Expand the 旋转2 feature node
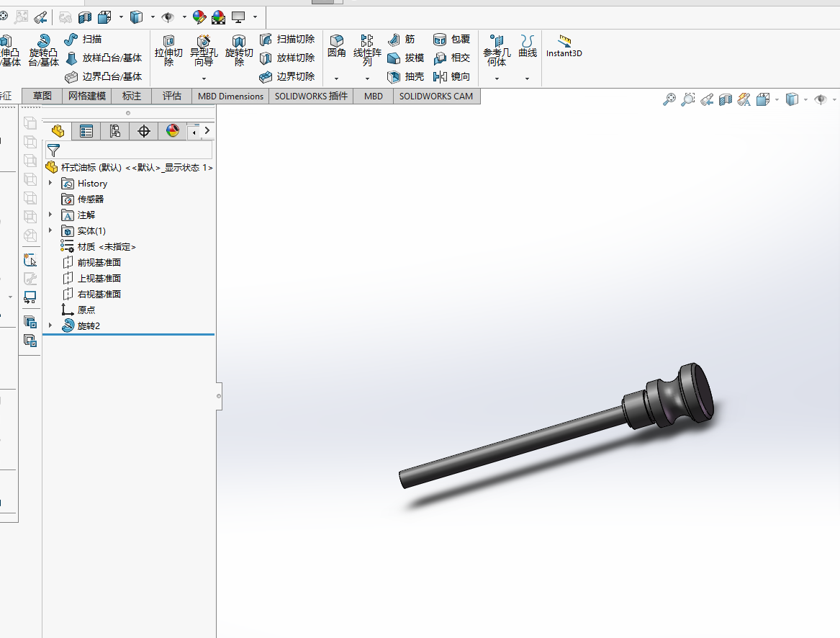 pos(50,325)
